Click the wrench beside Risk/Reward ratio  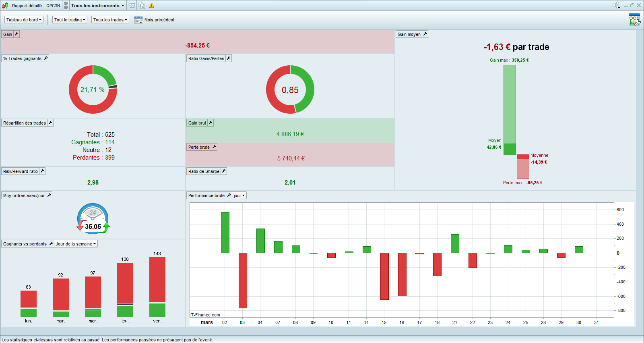pyautogui.click(x=42, y=171)
